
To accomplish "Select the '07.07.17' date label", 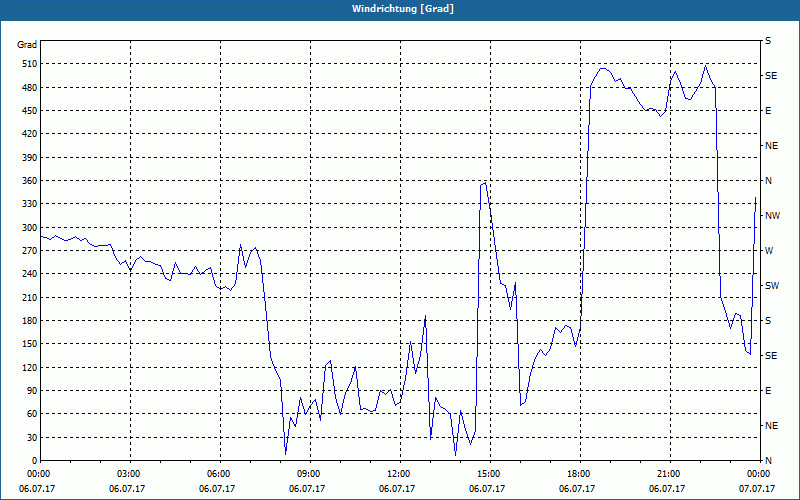I will pyautogui.click(x=757, y=489).
